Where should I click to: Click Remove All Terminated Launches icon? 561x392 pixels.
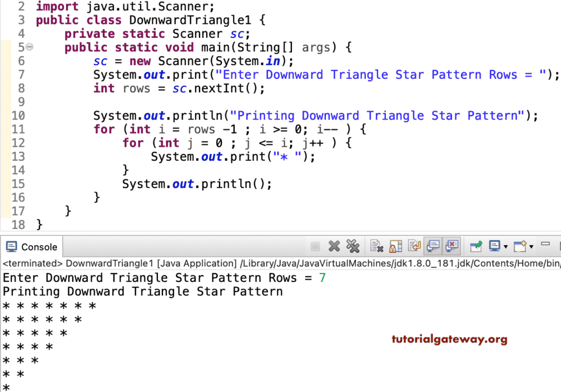click(x=353, y=246)
